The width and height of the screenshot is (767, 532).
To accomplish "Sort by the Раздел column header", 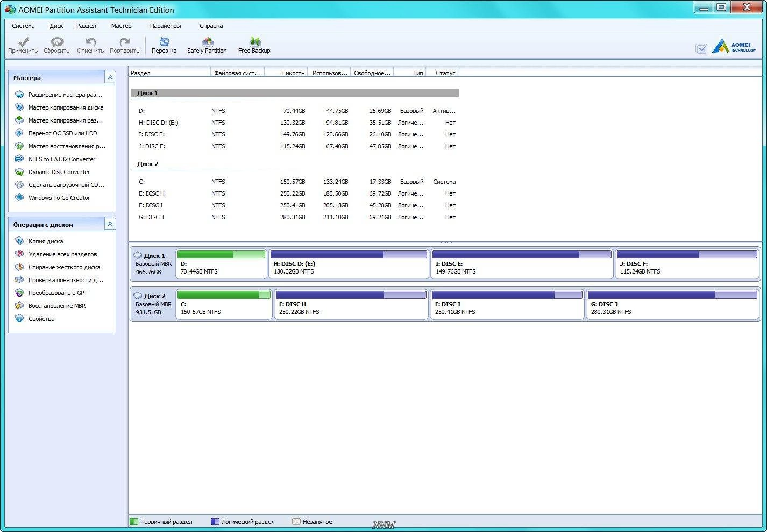I will coord(169,73).
